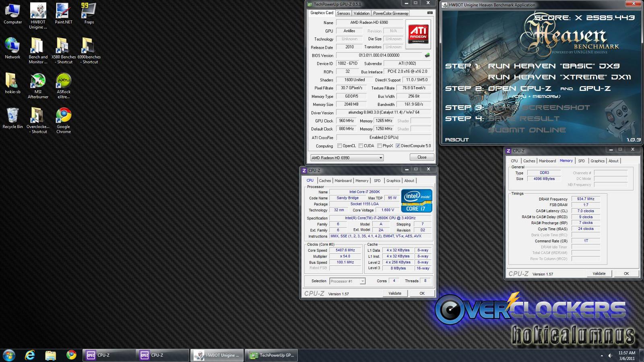Open the Recycle Bin
Screen dimensions: 644x362
(12, 118)
